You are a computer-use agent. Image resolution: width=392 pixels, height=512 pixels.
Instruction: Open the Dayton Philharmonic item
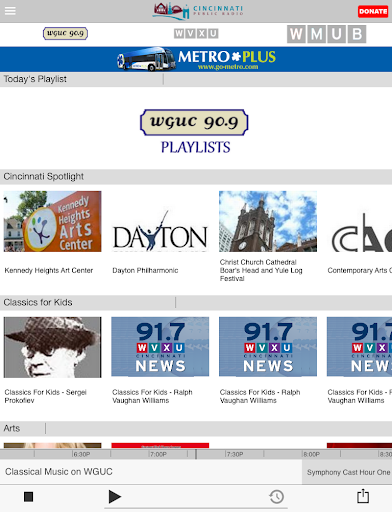click(160, 233)
